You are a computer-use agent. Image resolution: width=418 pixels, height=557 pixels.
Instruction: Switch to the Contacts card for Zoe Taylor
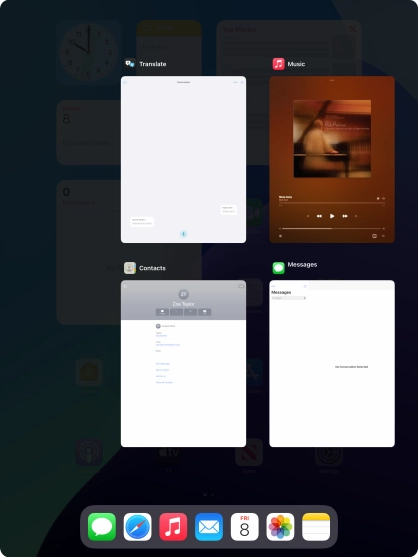[183, 363]
